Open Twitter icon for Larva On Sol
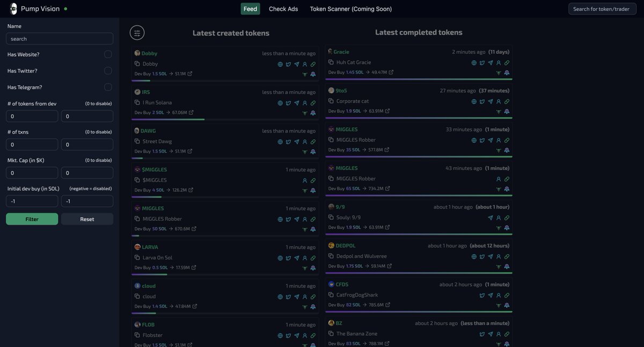644x347 pixels. (288, 258)
